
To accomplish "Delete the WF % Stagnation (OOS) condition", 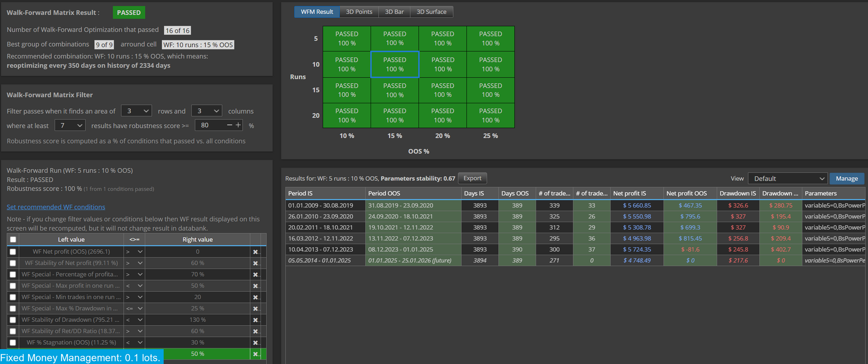I will (x=255, y=343).
